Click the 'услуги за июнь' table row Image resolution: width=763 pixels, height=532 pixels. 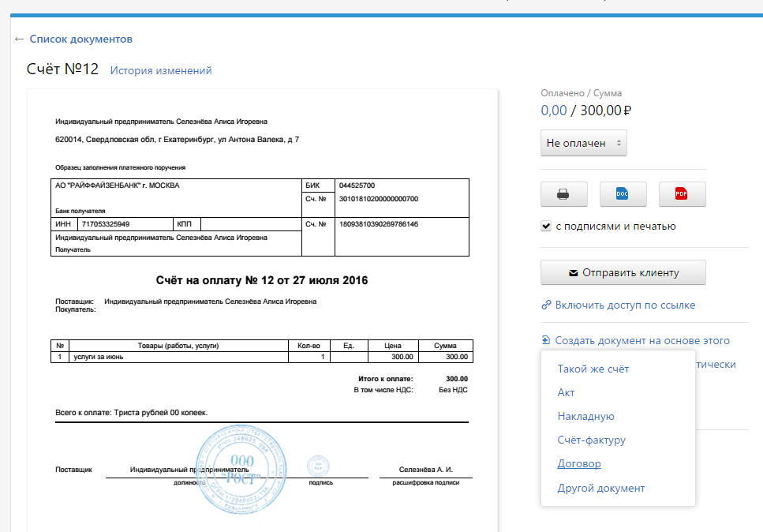262,357
